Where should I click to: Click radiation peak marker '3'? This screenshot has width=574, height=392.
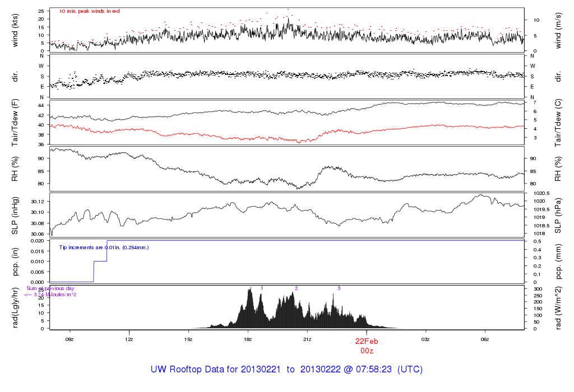pyautogui.click(x=339, y=288)
